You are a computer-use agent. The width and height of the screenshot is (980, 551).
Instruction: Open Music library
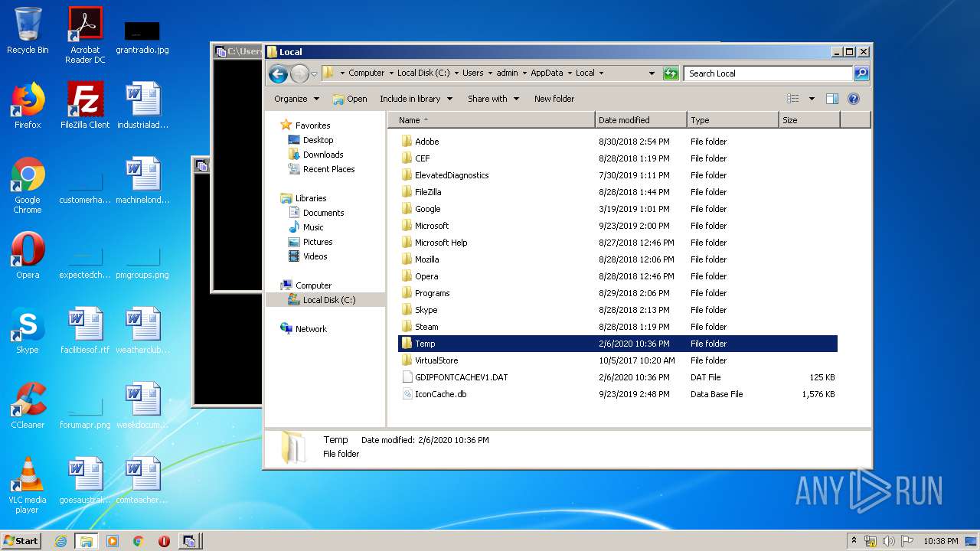tap(313, 227)
